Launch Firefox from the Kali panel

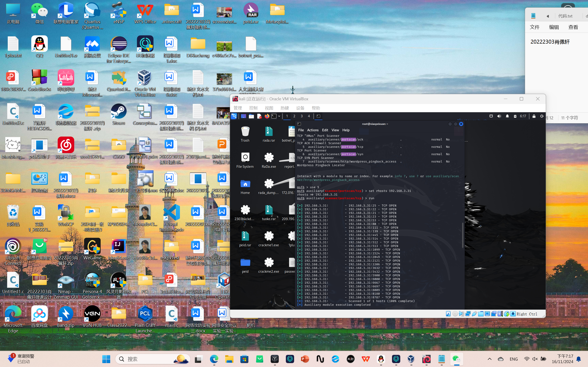point(267,116)
